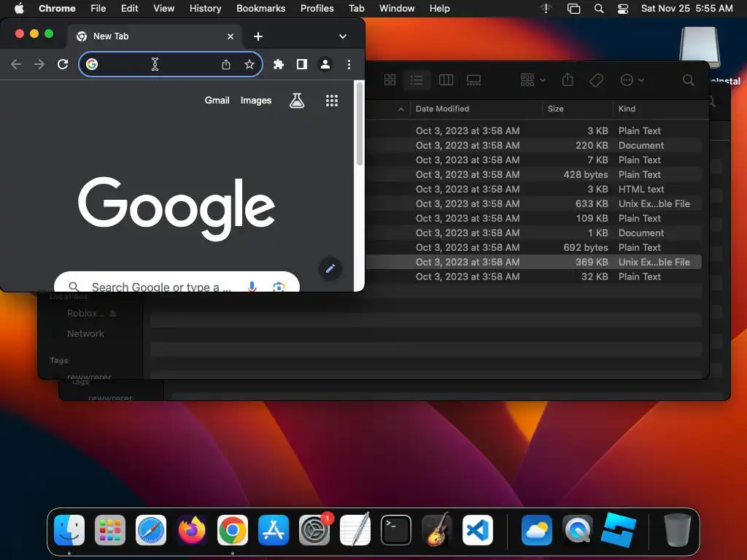This screenshot has width=747, height=560.
Task: Go back in Chrome
Action: (x=16, y=64)
